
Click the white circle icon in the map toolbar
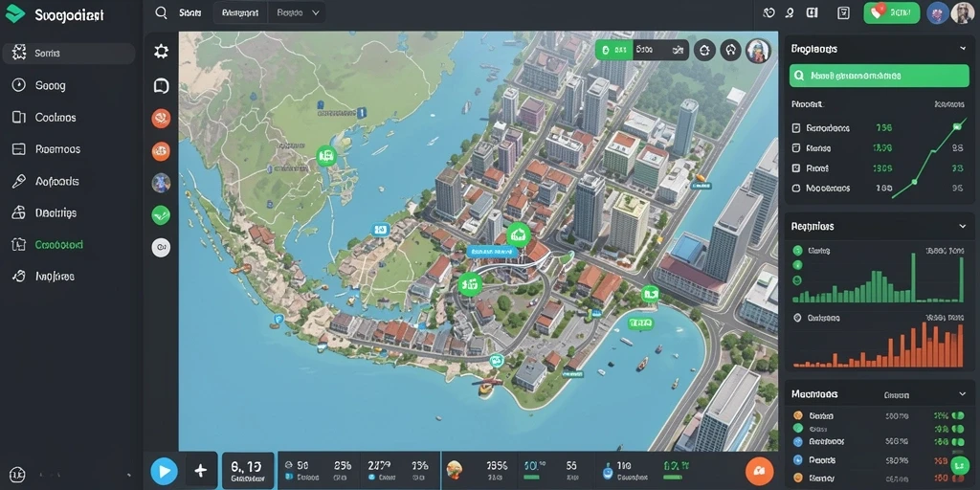[x=161, y=248]
